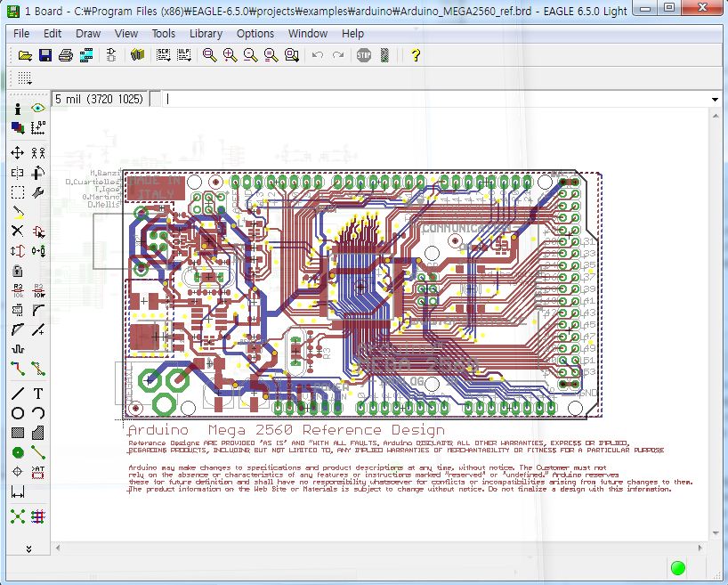Zoom out with the minus magnifier icon
728x585 pixels.
[251, 55]
